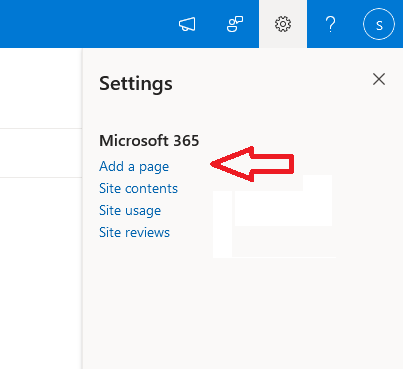Open the megaphone What's New icon
Screen dimensions: 403x369
(x=187, y=24)
